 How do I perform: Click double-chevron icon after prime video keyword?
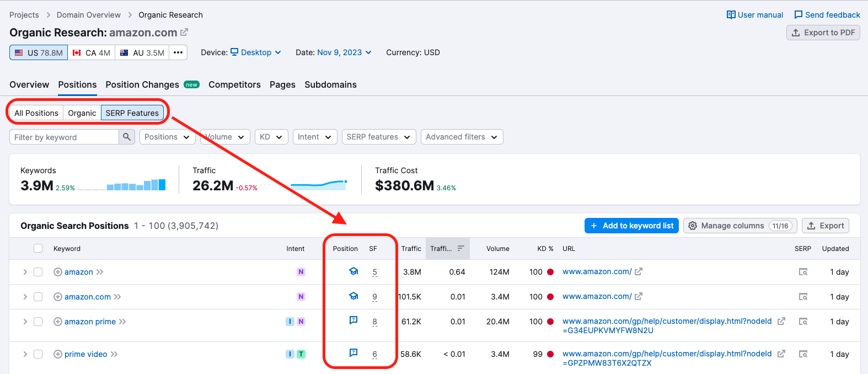[114, 354]
